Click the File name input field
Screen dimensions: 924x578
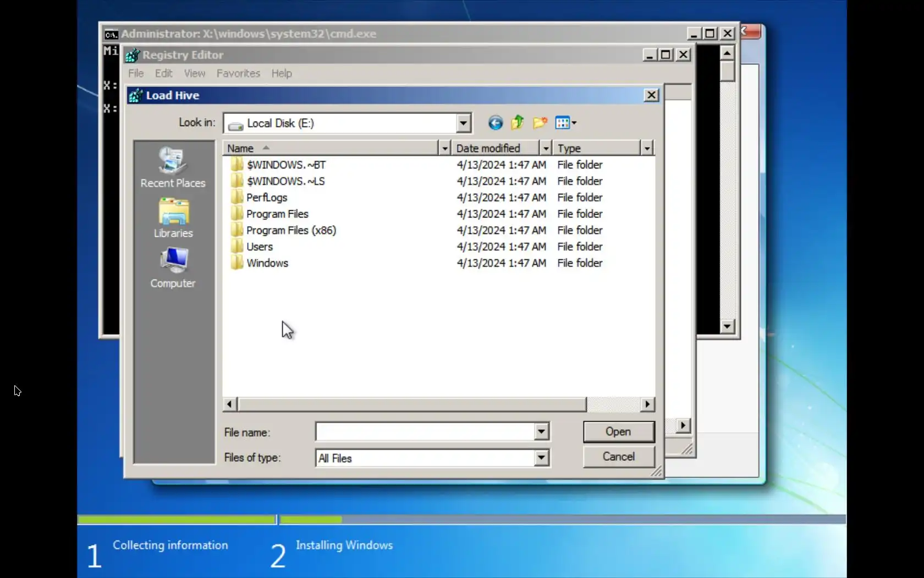click(425, 432)
